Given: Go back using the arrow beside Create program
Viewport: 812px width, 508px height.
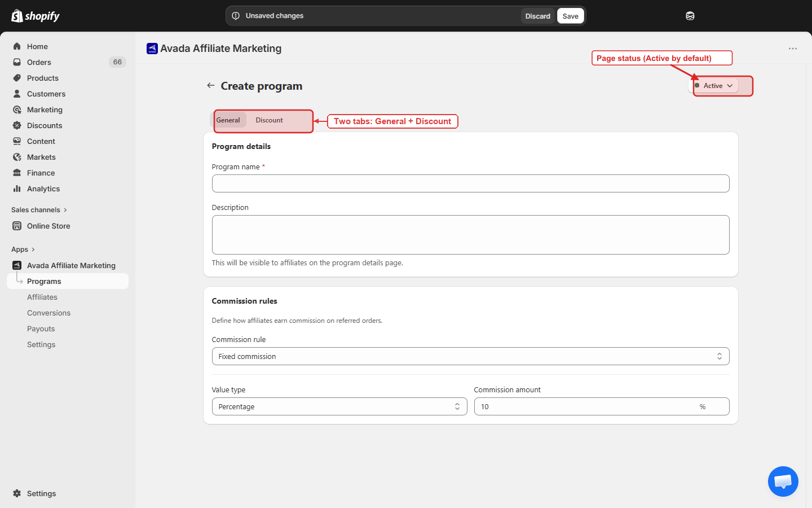Looking at the screenshot, I should (211, 86).
